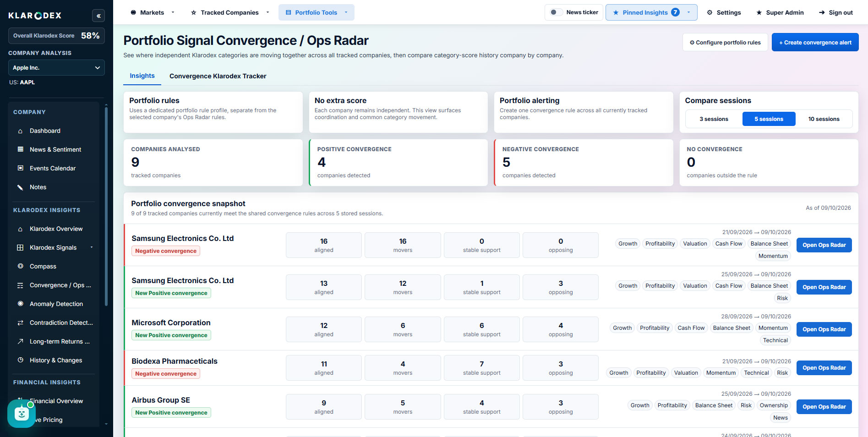The image size is (868, 437).
Task: Open the Pinned Insights dropdown
Action: (x=651, y=12)
